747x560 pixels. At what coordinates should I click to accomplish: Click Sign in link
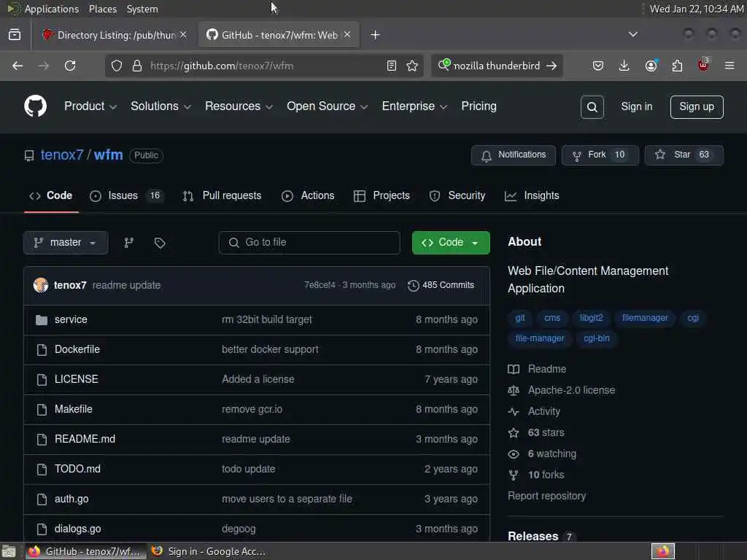pos(636,106)
